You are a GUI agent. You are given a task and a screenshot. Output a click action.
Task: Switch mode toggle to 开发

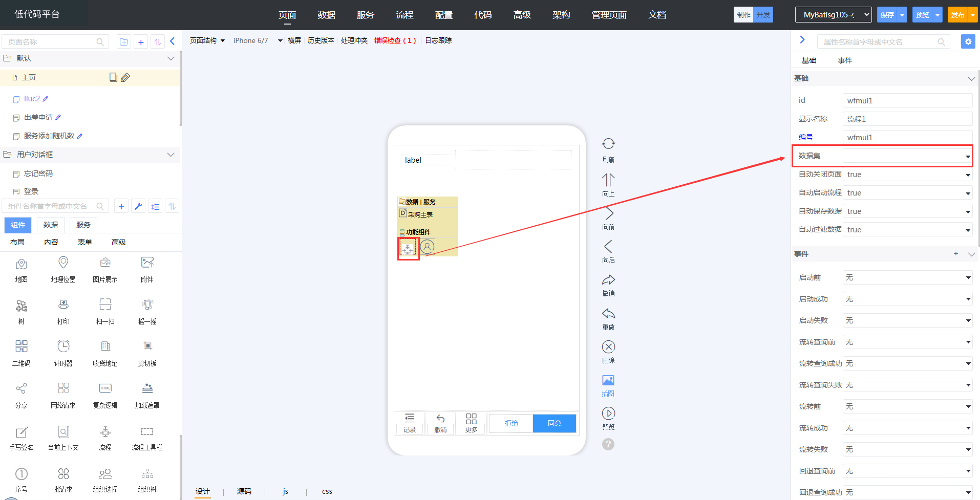coord(763,15)
